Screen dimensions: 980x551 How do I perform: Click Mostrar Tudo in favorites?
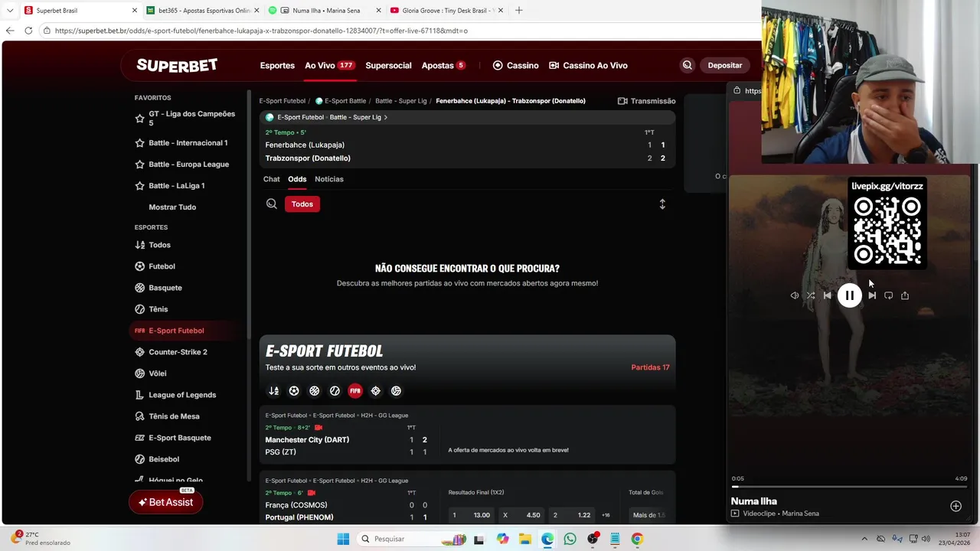coord(172,207)
